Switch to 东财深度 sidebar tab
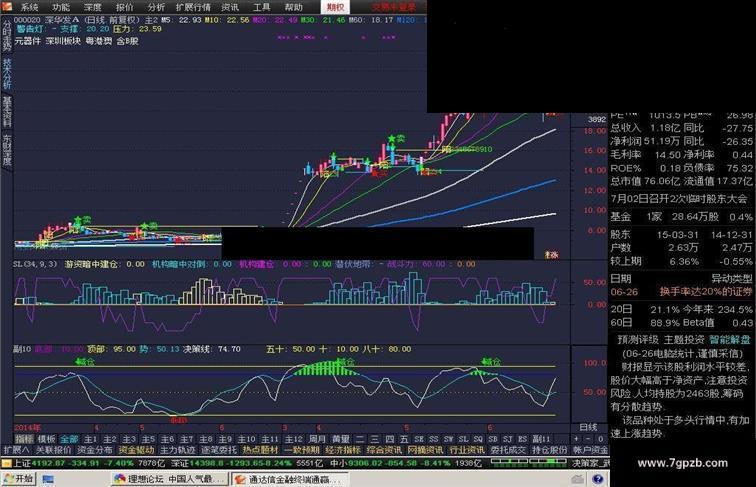Viewport: 756px width, 487px height. tap(7, 149)
